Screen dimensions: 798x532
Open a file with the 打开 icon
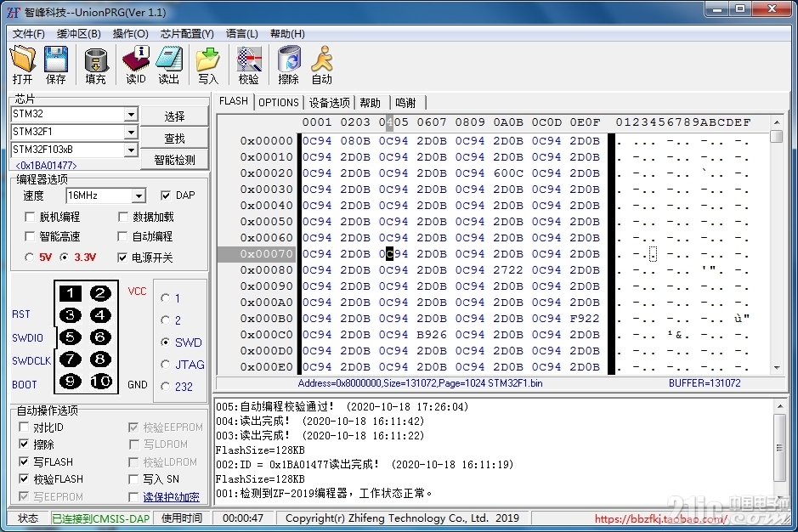(x=23, y=65)
